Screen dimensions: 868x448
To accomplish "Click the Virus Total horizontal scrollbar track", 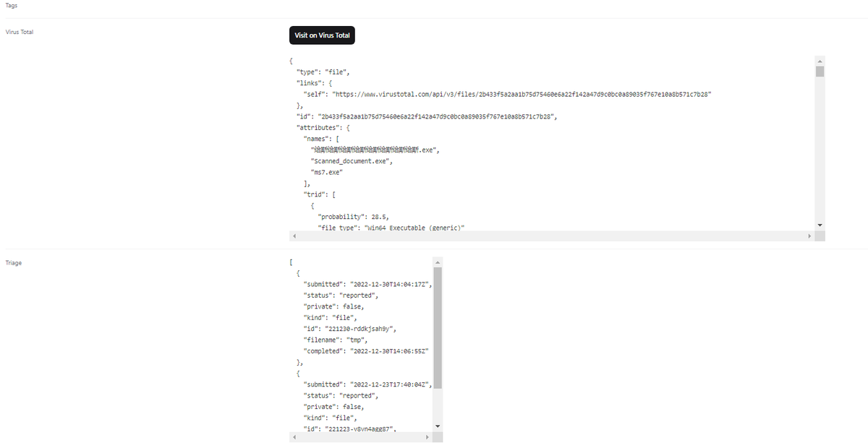I will (552, 236).
